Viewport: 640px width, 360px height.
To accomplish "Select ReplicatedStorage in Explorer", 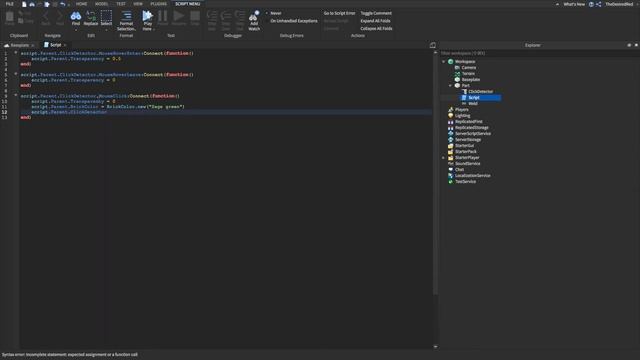I will (471, 128).
